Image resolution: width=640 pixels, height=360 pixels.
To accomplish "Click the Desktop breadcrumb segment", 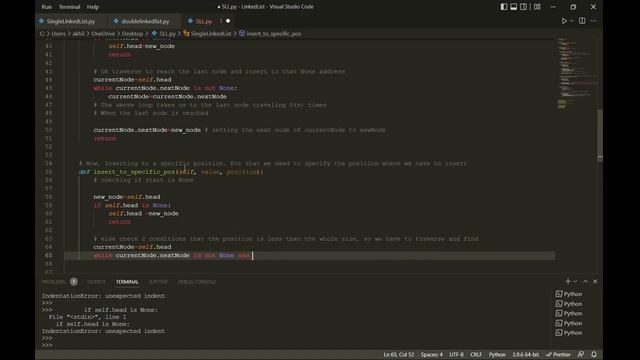I will point(133,34).
